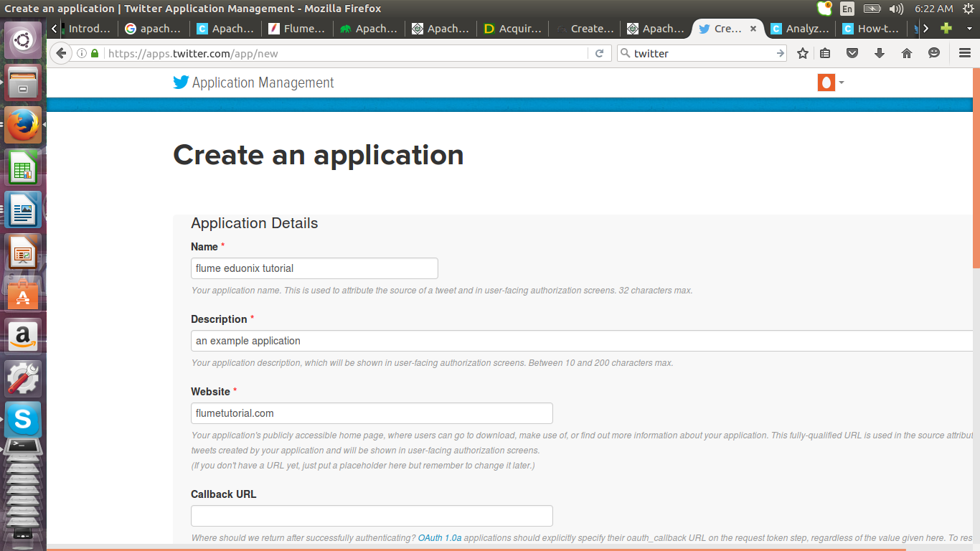Image resolution: width=980 pixels, height=551 pixels.
Task: Show bookmarks list icon in toolbar
Action: point(825,53)
